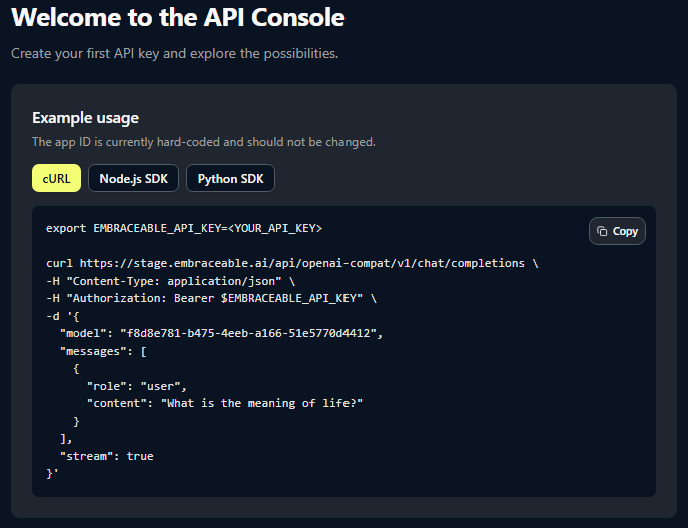The height and width of the screenshot is (528, 688).
Task: Click the "stream": true line
Action: point(106,456)
